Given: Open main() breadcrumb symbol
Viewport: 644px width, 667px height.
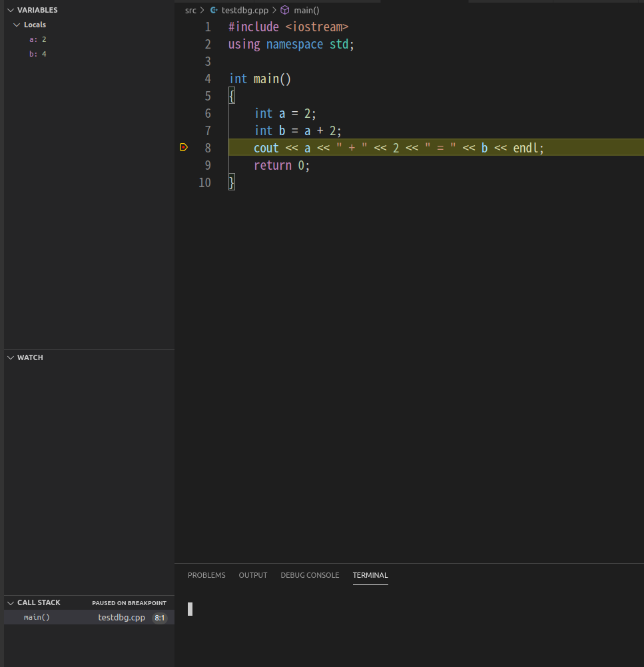Looking at the screenshot, I should [306, 10].
